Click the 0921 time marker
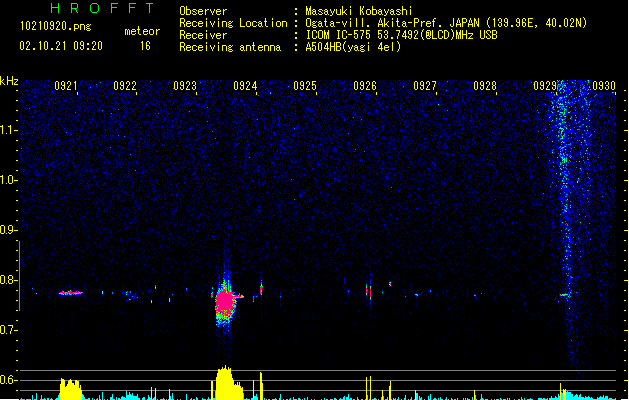629x400 pixels. (x=66, y=86)
